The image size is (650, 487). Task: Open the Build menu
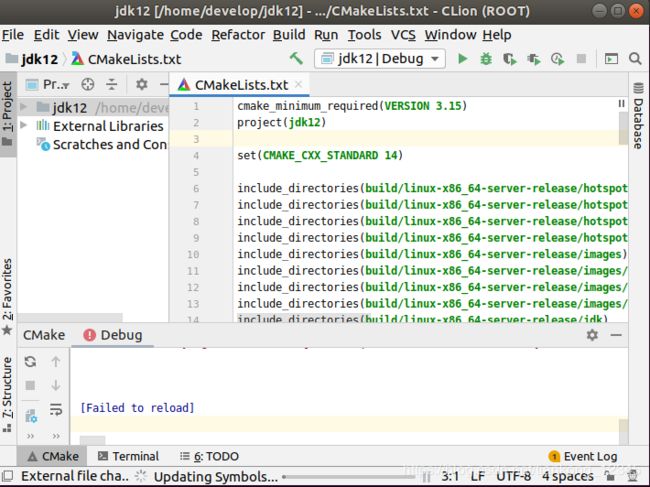(x=289, y=35)
